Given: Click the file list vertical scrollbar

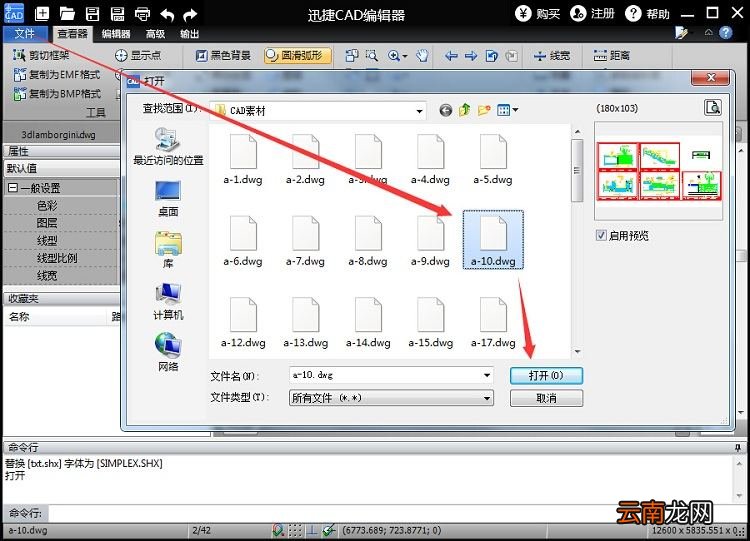Looking at the screenshot, I should click(x=577, y=241).
